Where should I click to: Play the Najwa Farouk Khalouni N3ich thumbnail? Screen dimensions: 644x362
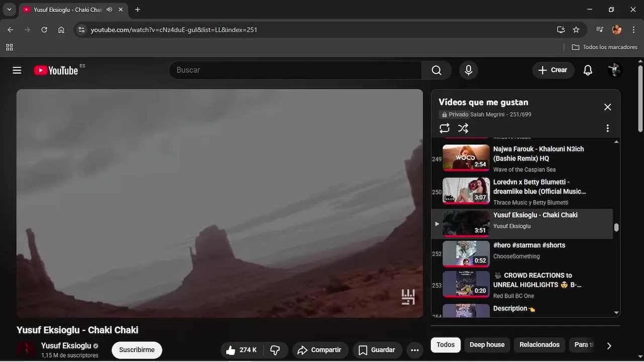coord(466,158)
